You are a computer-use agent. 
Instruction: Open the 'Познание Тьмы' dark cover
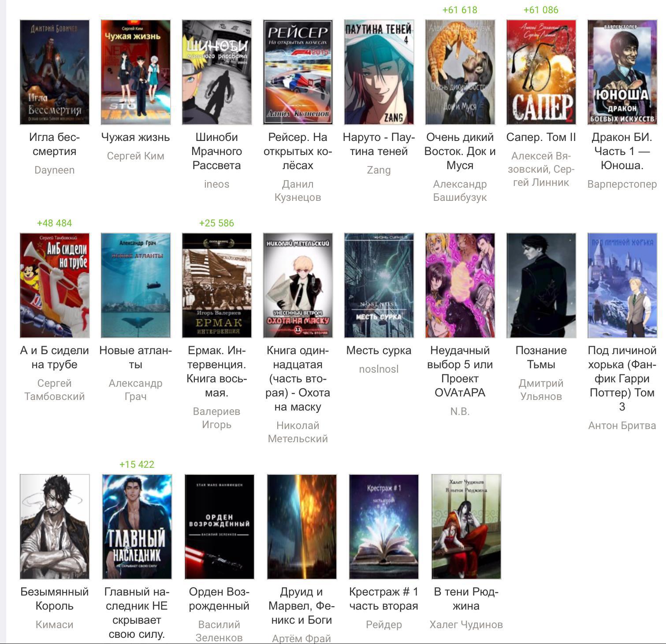tap(541, 285)
